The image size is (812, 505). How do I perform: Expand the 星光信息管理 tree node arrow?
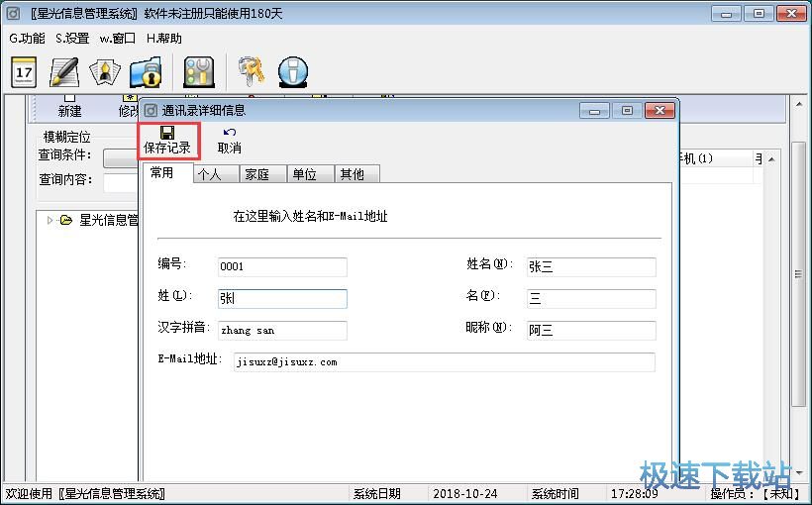50,220
